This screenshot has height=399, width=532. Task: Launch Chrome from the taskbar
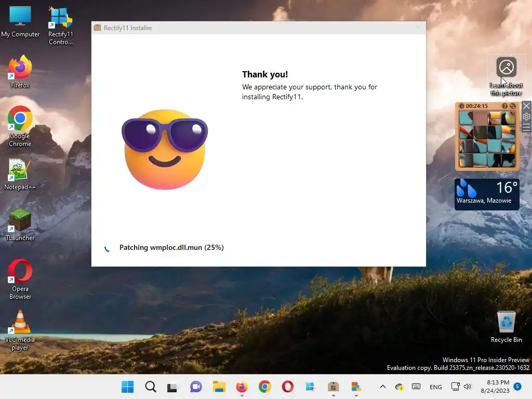coord(264,387)
